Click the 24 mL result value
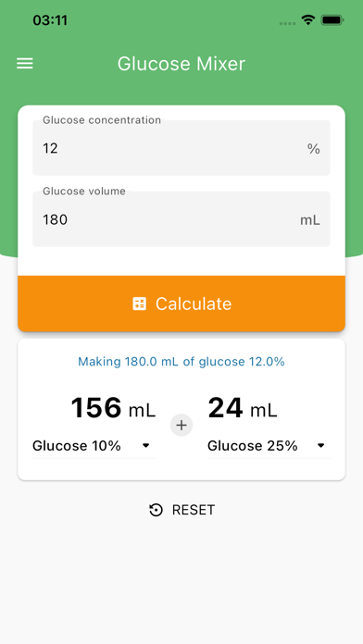 (243, 408)
